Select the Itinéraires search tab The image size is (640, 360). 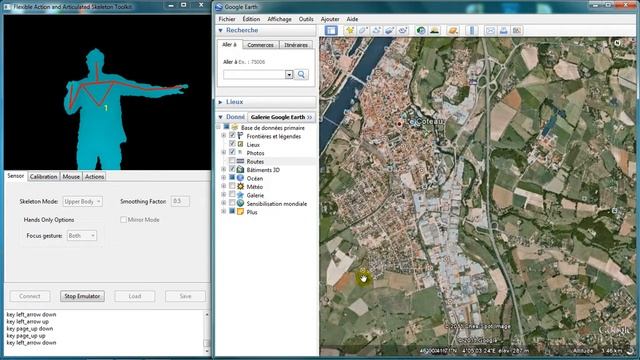point(296,45)
